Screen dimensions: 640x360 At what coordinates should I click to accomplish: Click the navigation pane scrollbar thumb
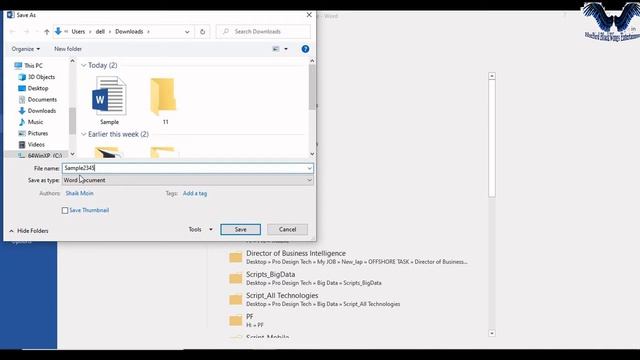coord(72,121)
